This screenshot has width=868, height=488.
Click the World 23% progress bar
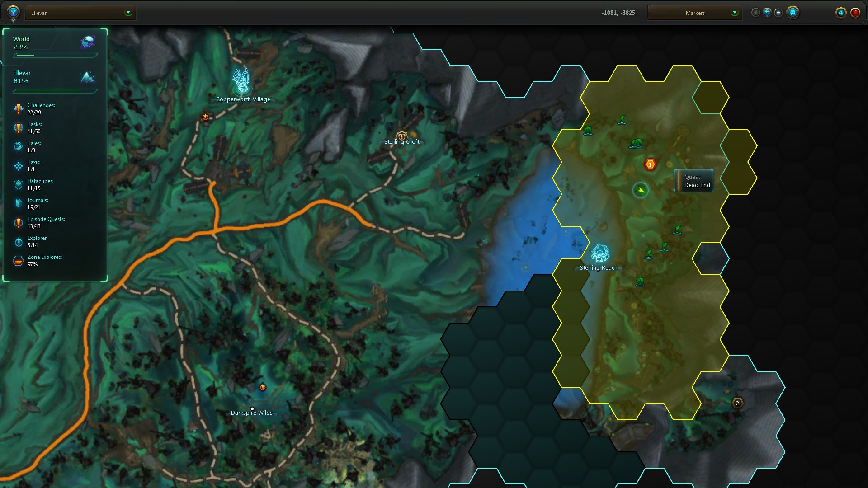[55, 55]
